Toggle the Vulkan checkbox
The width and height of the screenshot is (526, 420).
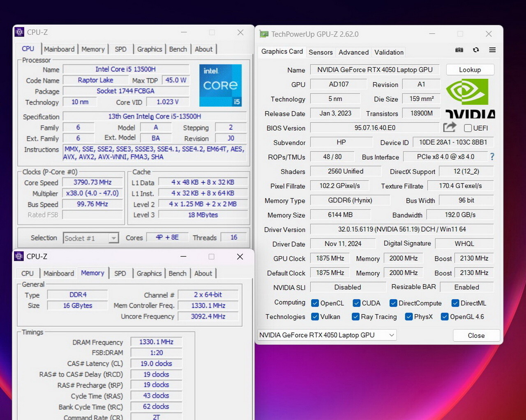coord(315,317)
